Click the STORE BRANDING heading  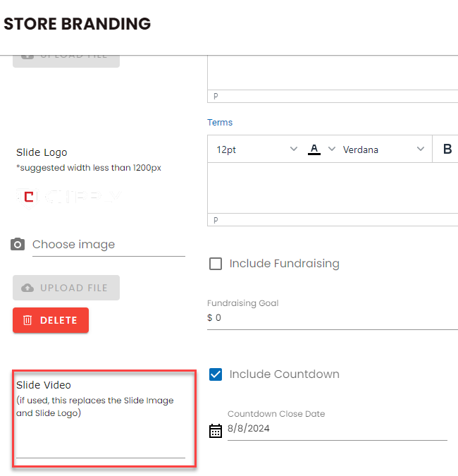(x=78, y=23)
